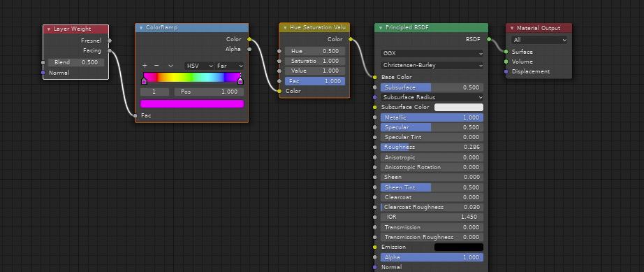Click the Layer Weight Facing output socket
Screen dimensions: 644x272
pos(110,50)
